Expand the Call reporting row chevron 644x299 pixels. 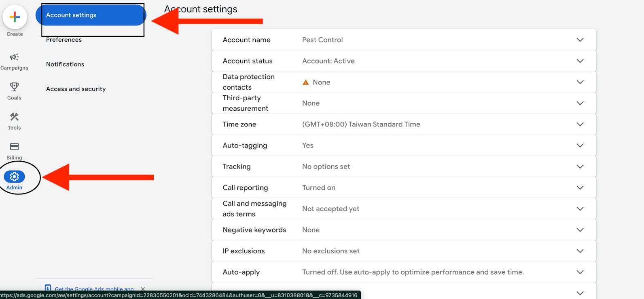pyautogui.click(x=580, y=187)
